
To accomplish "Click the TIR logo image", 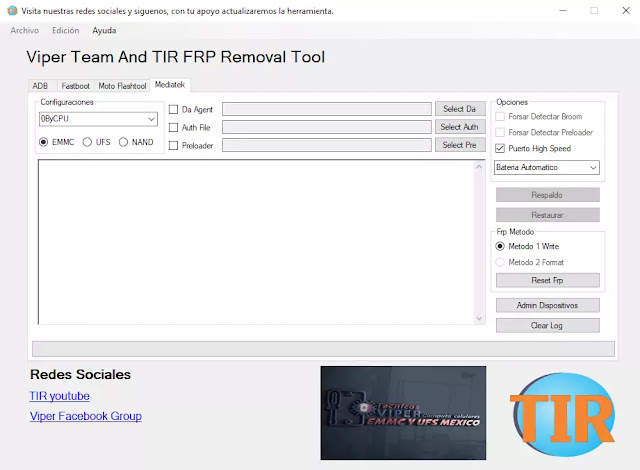I will 563,414.
